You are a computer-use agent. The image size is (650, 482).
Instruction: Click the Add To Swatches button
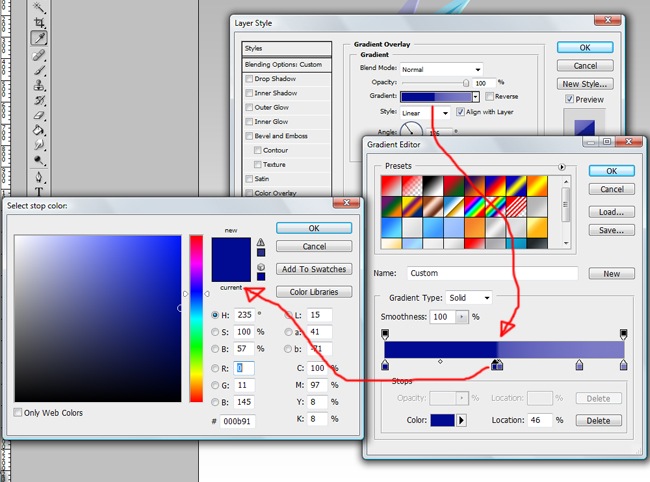coord(314,269)
